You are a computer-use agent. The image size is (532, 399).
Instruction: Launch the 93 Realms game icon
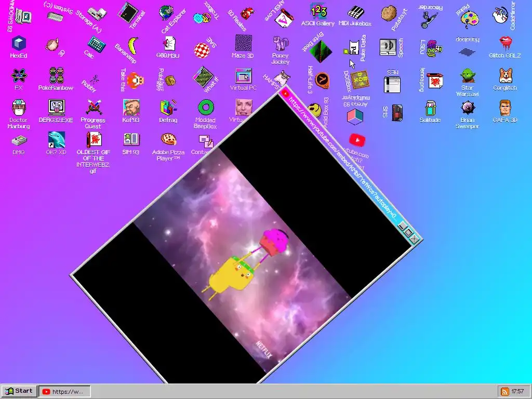pos(247,14)
